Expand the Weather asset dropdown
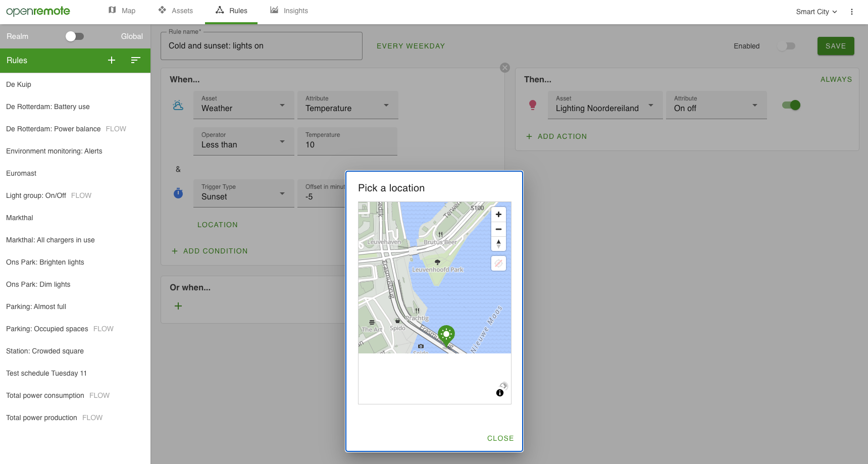The width and height of the screenshot is (868, 464). point(243,105)
